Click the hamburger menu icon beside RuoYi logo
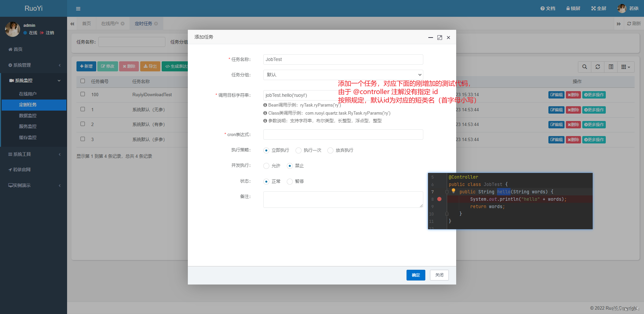Viewport: 644px width, 314px height. [x=78, y=8]
